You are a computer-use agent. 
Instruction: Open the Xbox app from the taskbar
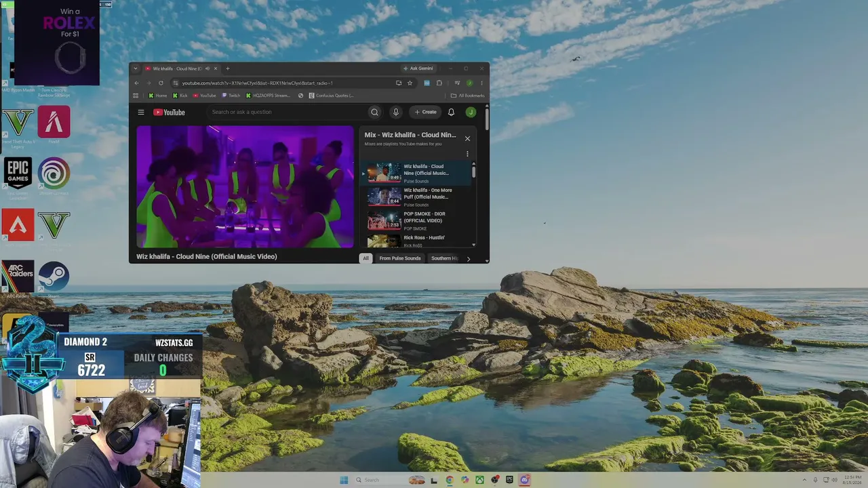(479, 480)
